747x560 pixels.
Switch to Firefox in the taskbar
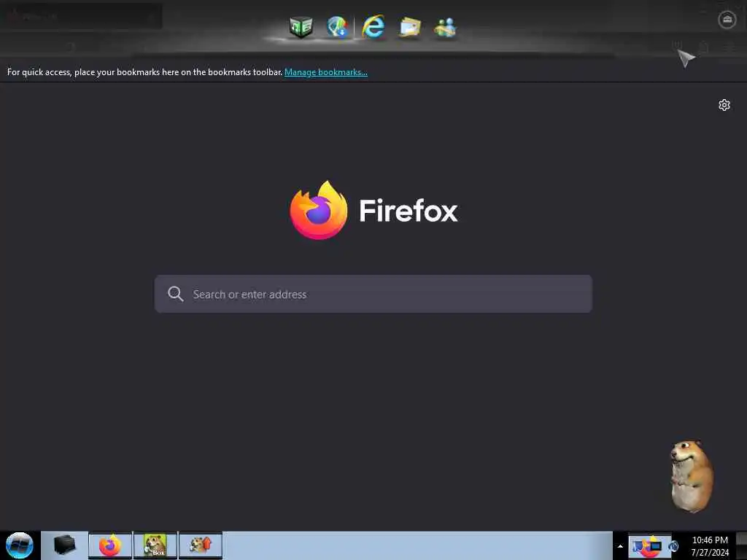(110, 545)
